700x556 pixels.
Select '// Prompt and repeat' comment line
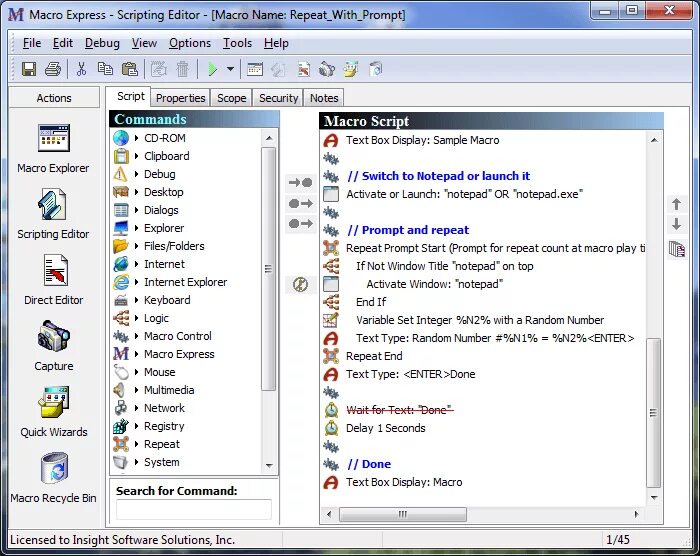[x=408, y=230]
